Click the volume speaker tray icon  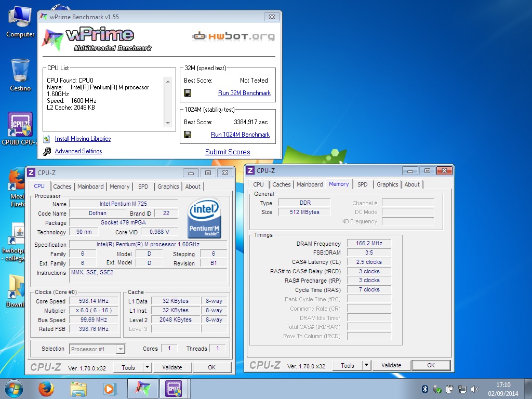(475, 389)
